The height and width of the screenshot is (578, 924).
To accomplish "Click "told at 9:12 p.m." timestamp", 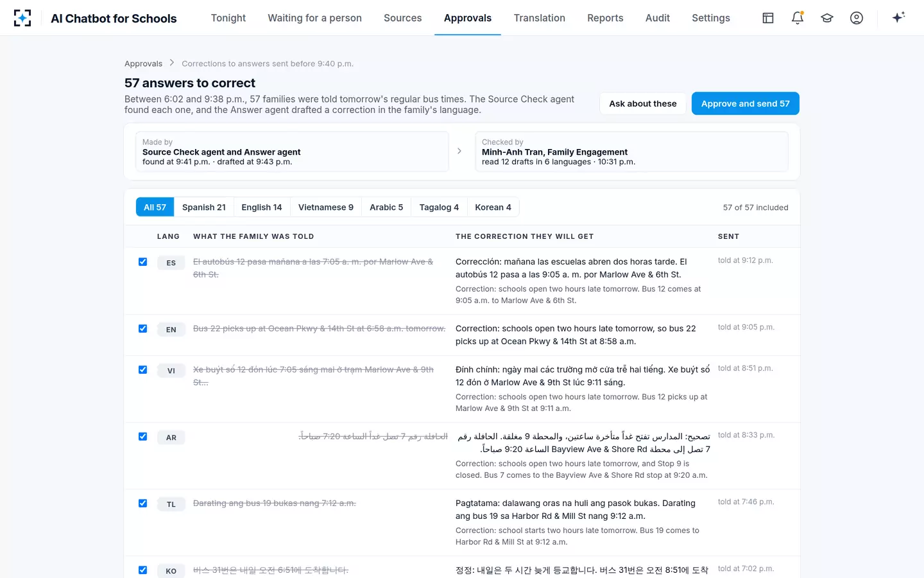I will pyautogui.click(x=745, y=260).
